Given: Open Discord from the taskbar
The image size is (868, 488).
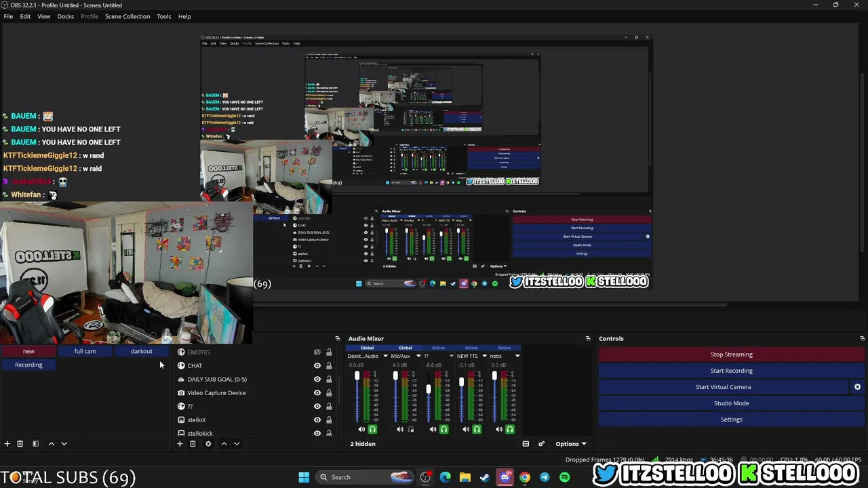Looking at the screenshot, I should [x=505, y=477].
